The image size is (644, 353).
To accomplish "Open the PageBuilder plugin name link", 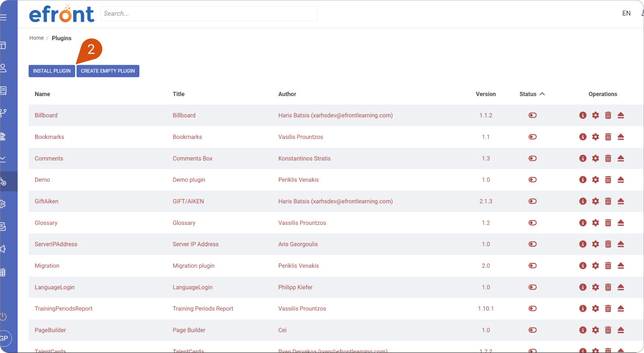I will pos(50,330).
